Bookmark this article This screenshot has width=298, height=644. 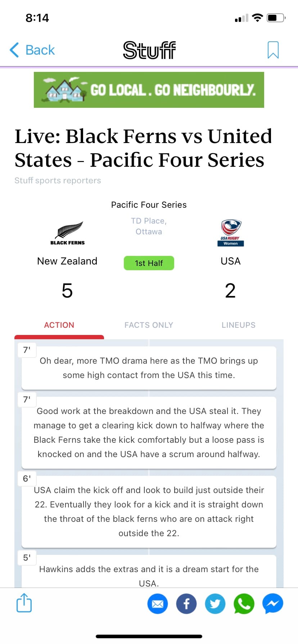tap(273, 50)
